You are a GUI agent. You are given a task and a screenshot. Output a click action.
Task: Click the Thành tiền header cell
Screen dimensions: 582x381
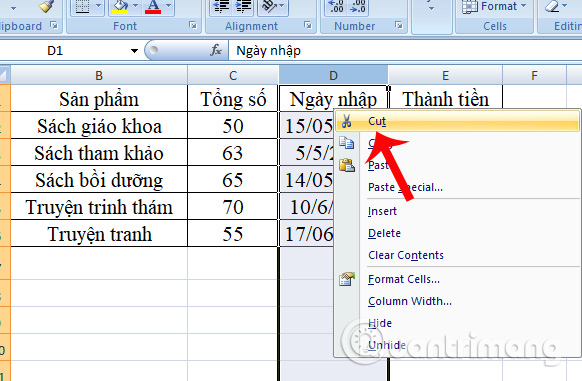(445, 99)
